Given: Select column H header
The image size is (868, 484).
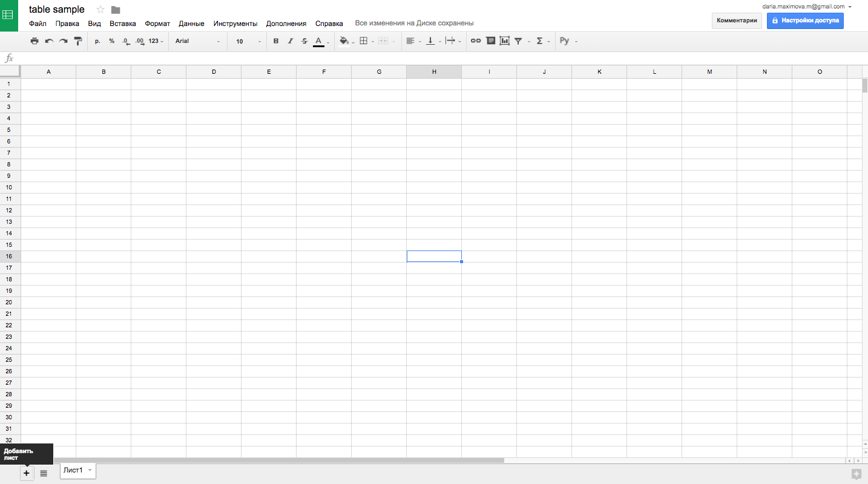Looking at the screenshot, I should [x=434, y=72].
